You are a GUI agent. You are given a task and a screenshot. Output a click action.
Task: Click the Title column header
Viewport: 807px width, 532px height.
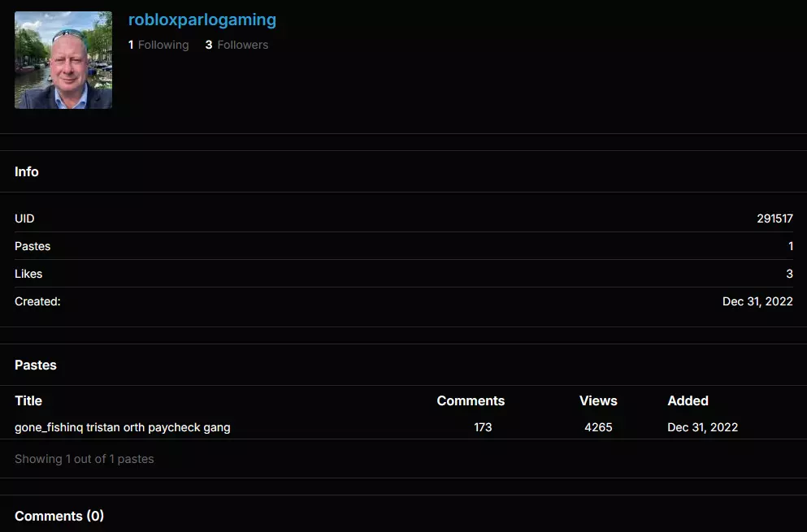[x=28, y=400]
